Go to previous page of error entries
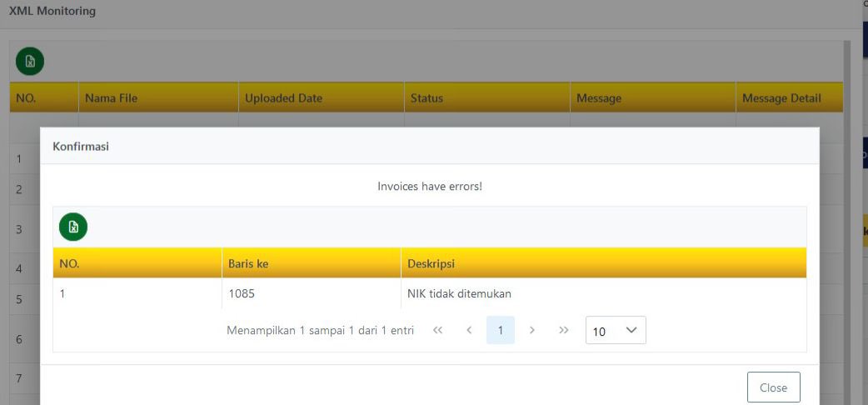868x405 pixels. (469, 330)
